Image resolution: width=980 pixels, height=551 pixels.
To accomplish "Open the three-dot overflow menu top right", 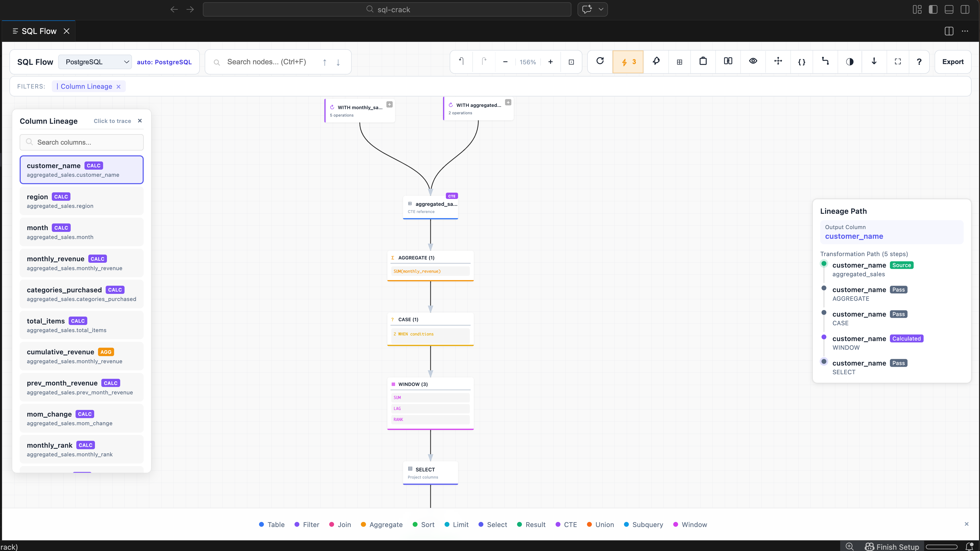I will click(x=965, y=31).
